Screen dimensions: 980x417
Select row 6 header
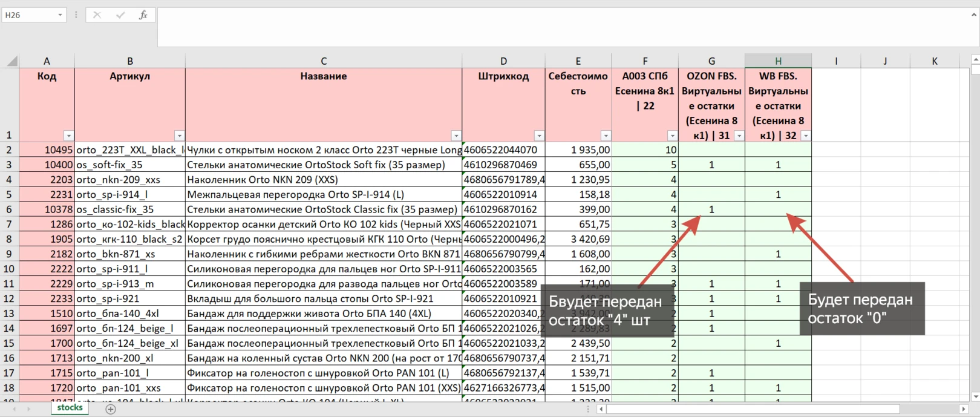(x=9, y=209)
